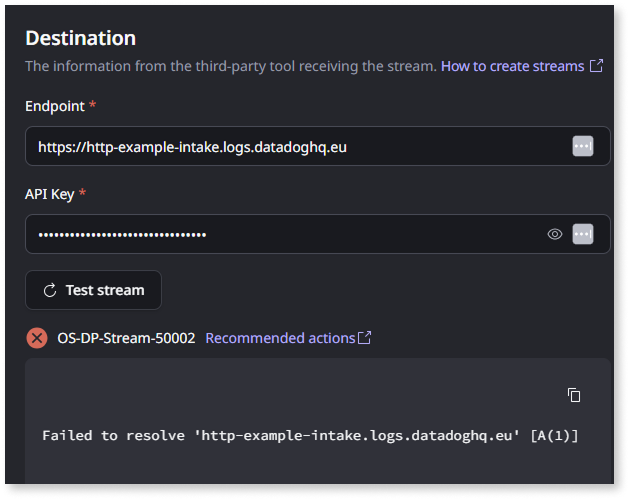This screenshot has width=629, height=499.
Task: Open password manager icon in API Key field
Action: tap(582, 234)
